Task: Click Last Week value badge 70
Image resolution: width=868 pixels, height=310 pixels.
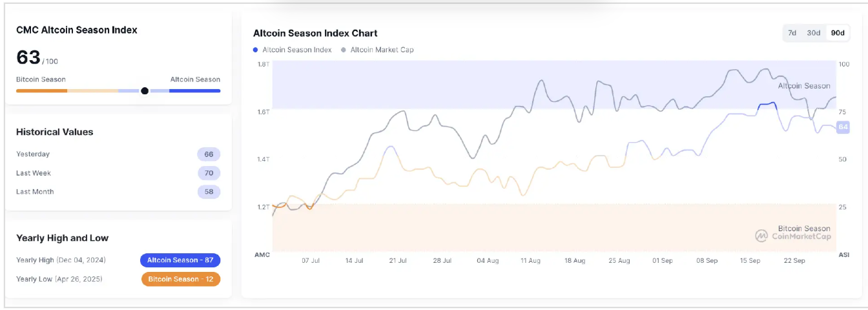Action: click(x=209, y=173)
